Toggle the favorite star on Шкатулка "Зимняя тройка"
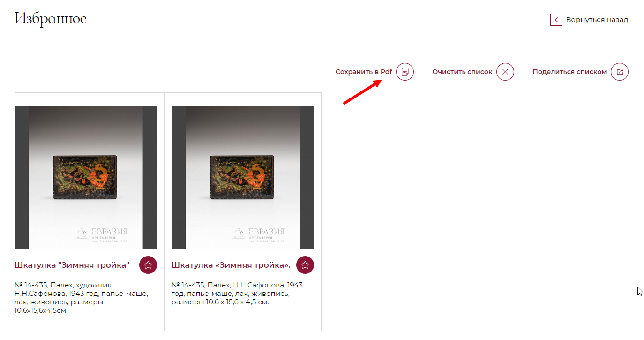The width and height of the screenshot is (644, 340). point(148,265)
